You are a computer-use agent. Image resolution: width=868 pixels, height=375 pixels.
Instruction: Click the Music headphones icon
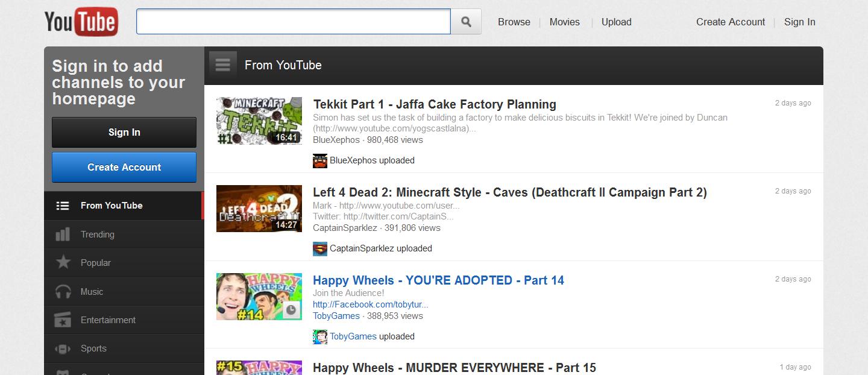(x=63, y=292)
